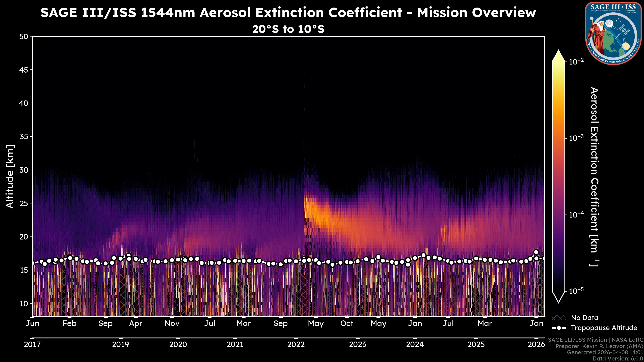The height and width of the screenshot is (362, 644).
Task: Click the No Data hatch legend icon
Action: 559,318
